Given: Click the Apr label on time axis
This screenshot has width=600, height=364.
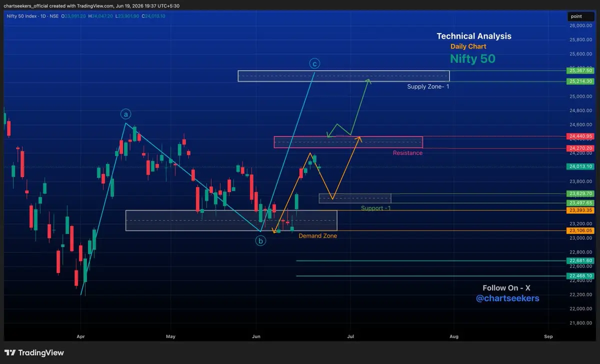Looking at the screenshot, I should (x=81, y=337).
